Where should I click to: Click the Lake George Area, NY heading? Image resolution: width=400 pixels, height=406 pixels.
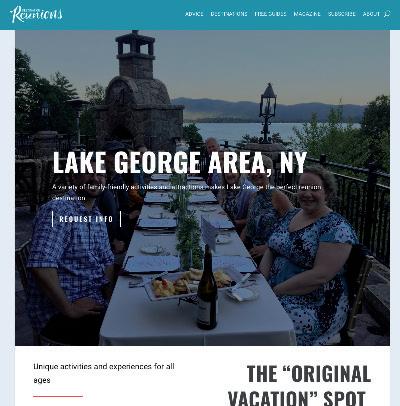click(180, 162)
